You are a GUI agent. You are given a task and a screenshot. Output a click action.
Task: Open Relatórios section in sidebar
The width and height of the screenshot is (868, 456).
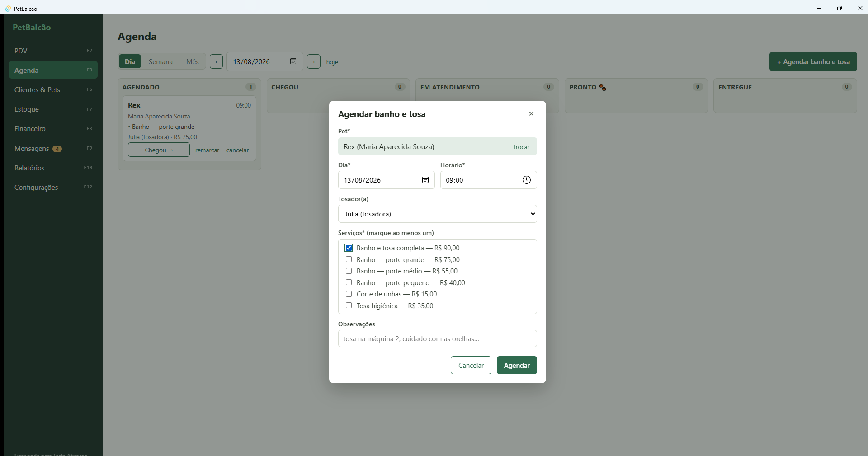pos(53,168)
